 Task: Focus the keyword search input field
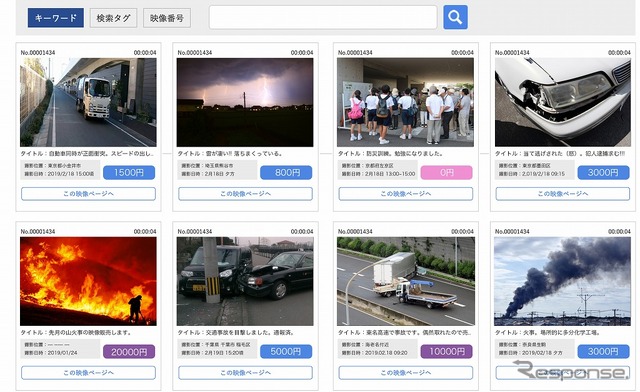point(323,17)
